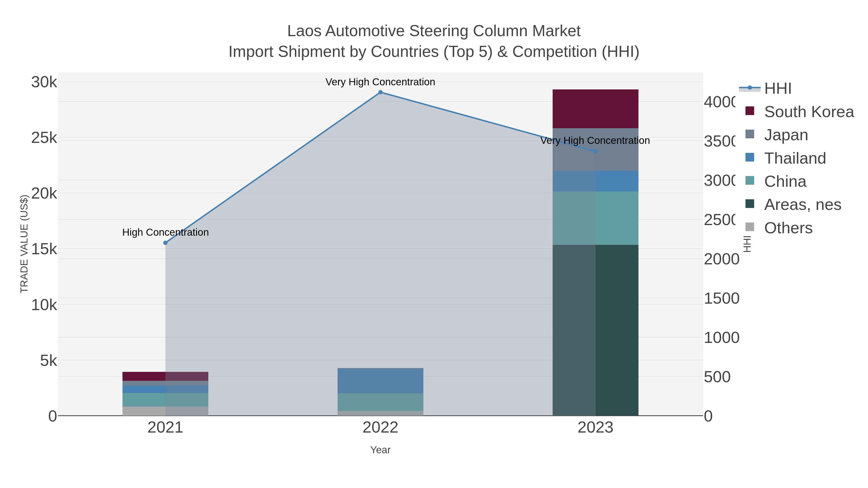Toggle the Areas, nes legend label
Screen dimensions: 868x488
click(803, 205)
